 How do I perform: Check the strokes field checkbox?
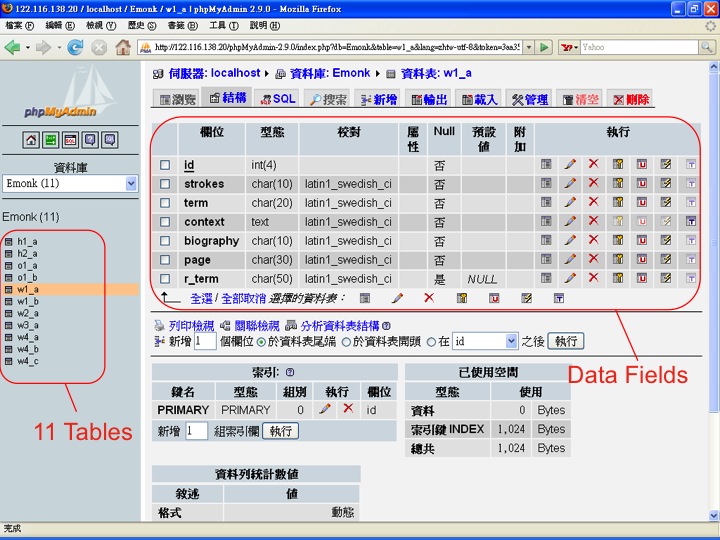(x=165, y=184)
